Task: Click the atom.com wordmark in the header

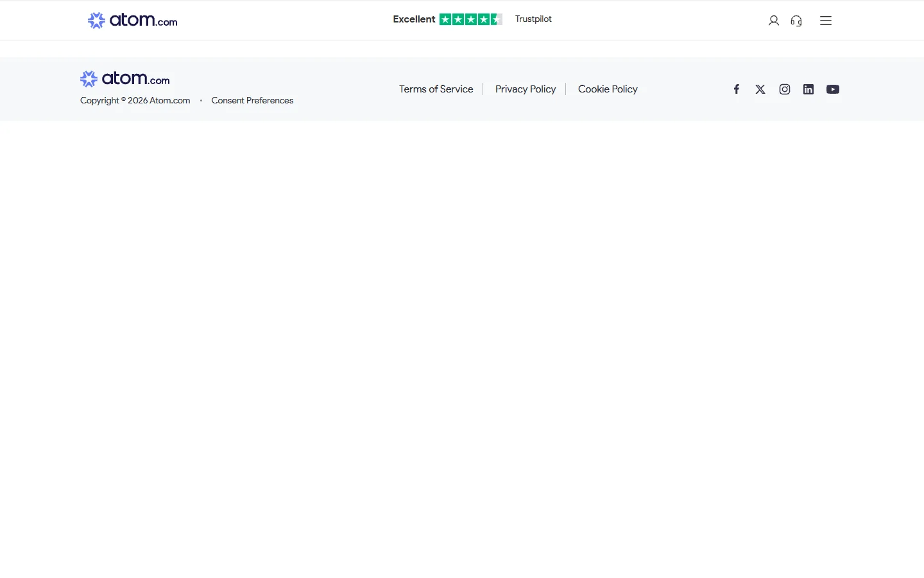Action: (143, 21)
